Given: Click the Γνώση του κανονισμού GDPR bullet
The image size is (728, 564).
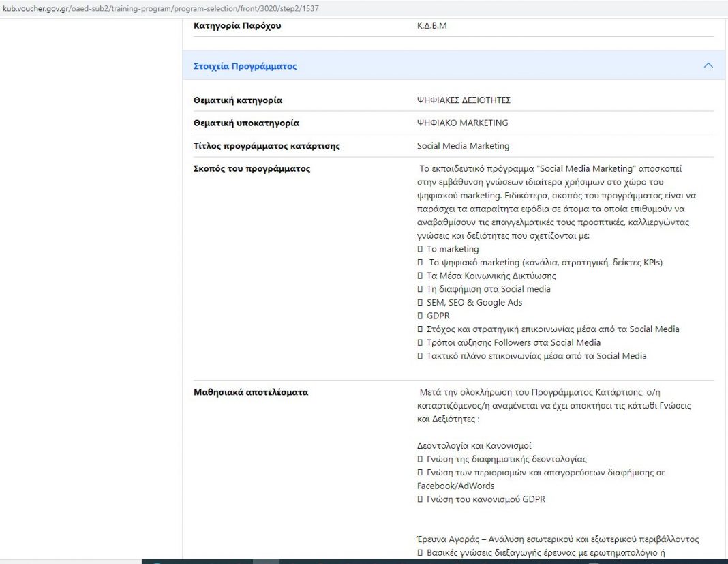Looking at the screenshot, I should [485, 499].
